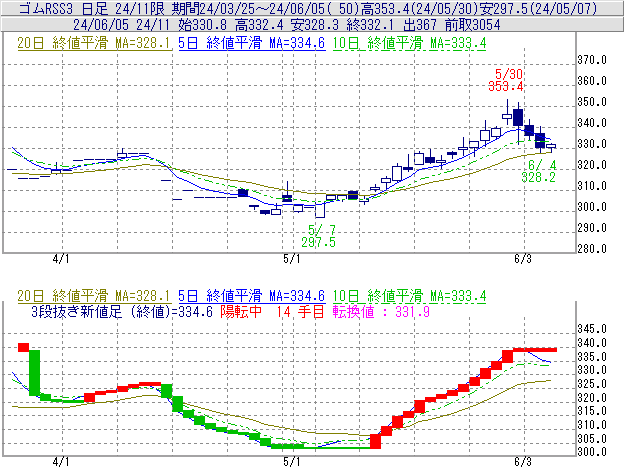624x475 pixels.
Task: Click the 300.0 axis label on upper chart
Action: [592, 207]
